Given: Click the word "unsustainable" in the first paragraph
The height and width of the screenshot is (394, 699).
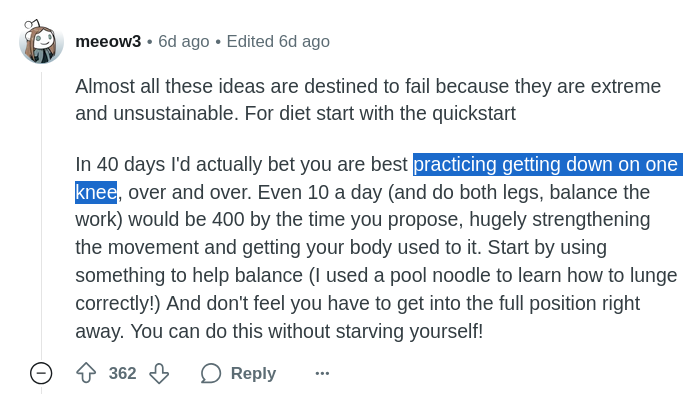Looking at the screenshot, I should pos(176,113).
